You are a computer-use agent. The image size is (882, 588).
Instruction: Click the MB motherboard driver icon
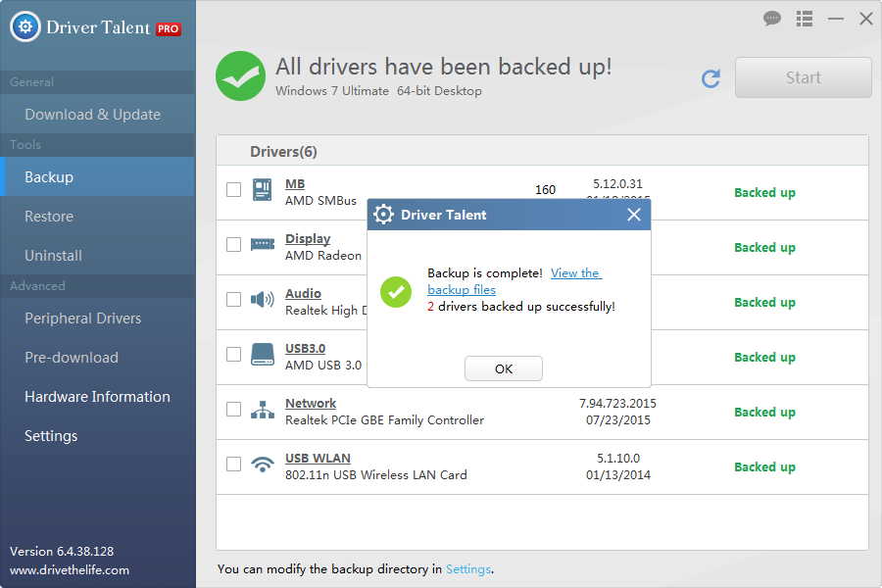[262, 189]
